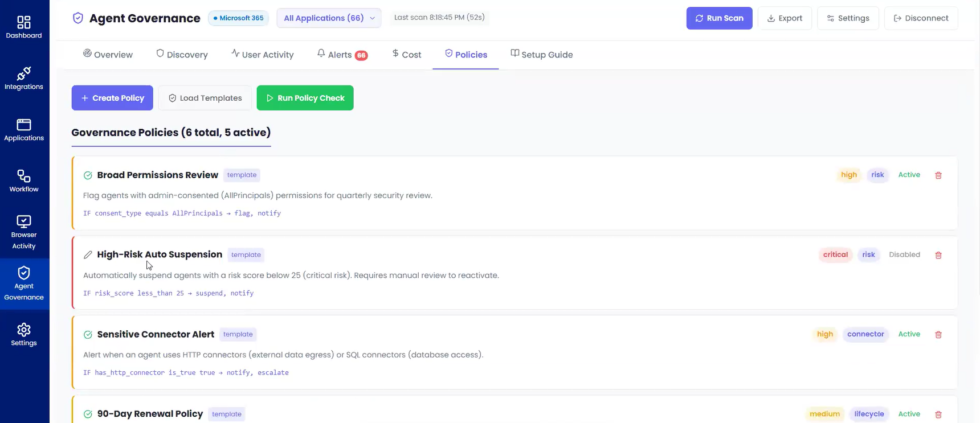
Task: Select Agent Governance sidebar item
Action: 24,284
